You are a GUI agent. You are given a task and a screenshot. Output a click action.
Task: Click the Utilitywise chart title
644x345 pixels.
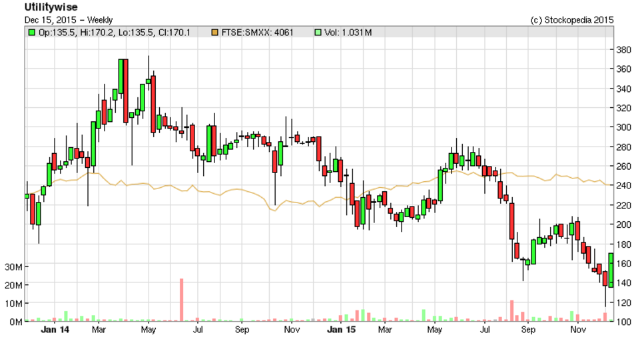tap(51, 7)
